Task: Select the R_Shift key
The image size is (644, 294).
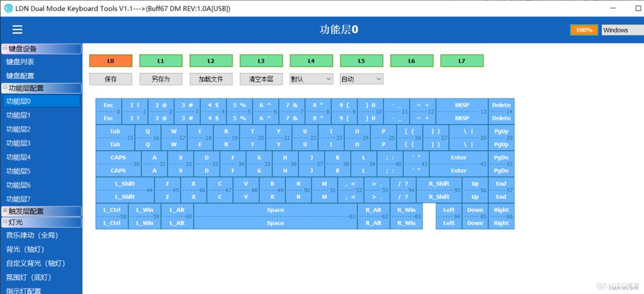Action: click(x=439, y=190)
